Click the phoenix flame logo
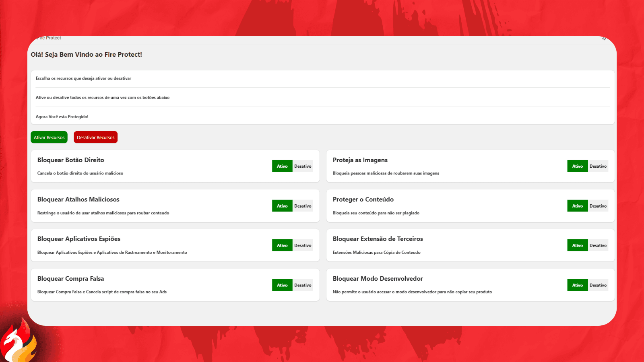644x362 pixels. tap(19, 341)
